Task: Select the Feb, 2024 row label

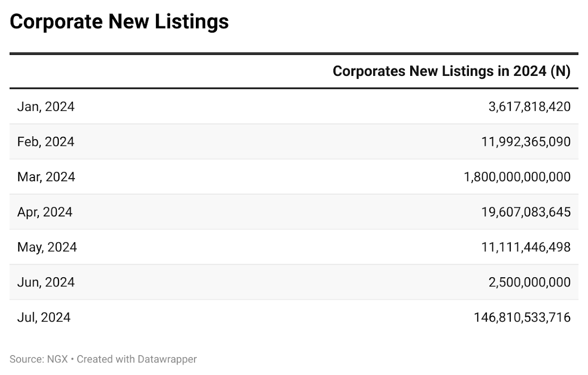Action: click(x=46, y=142)
